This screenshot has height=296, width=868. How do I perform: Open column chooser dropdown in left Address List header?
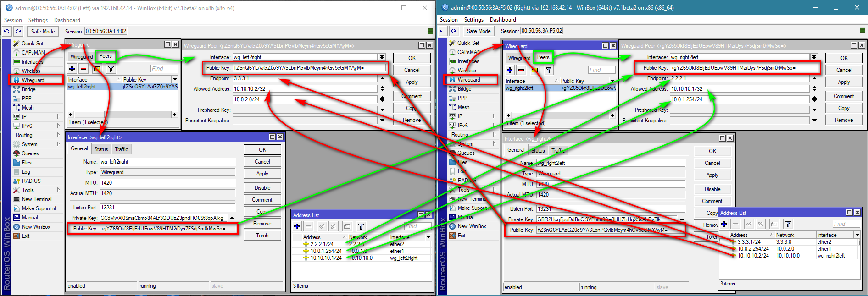[x=428, y=237]
